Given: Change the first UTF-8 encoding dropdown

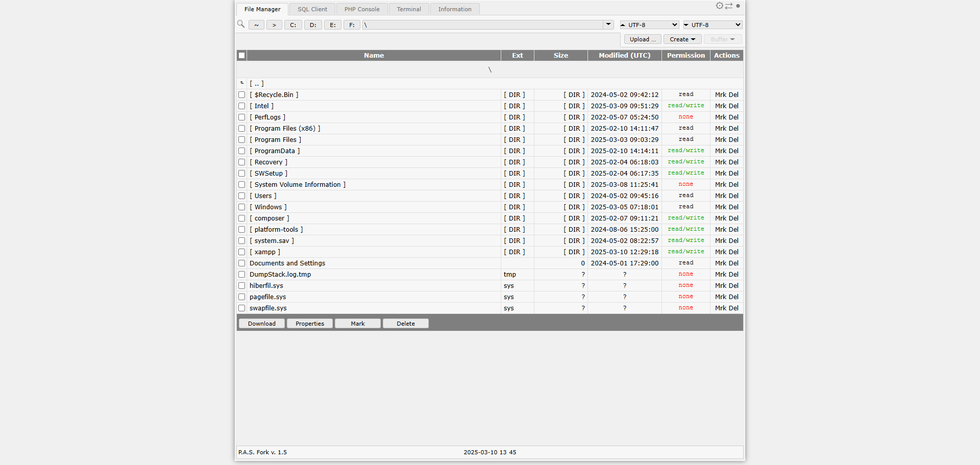Looking at the screenshot, I should [648, 25].
